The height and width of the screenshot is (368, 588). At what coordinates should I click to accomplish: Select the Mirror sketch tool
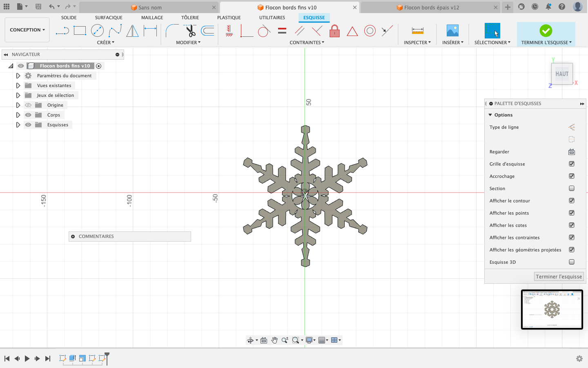click(132, 31)
